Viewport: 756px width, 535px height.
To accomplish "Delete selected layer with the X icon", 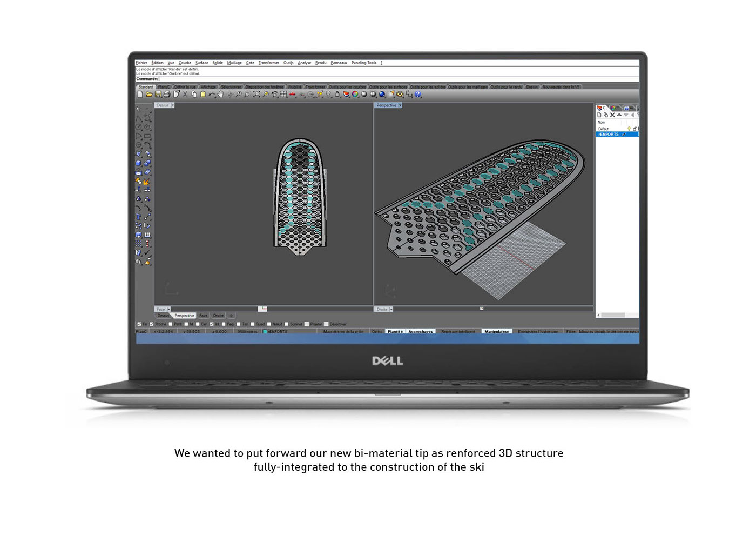I will click(x=612, y=115).
